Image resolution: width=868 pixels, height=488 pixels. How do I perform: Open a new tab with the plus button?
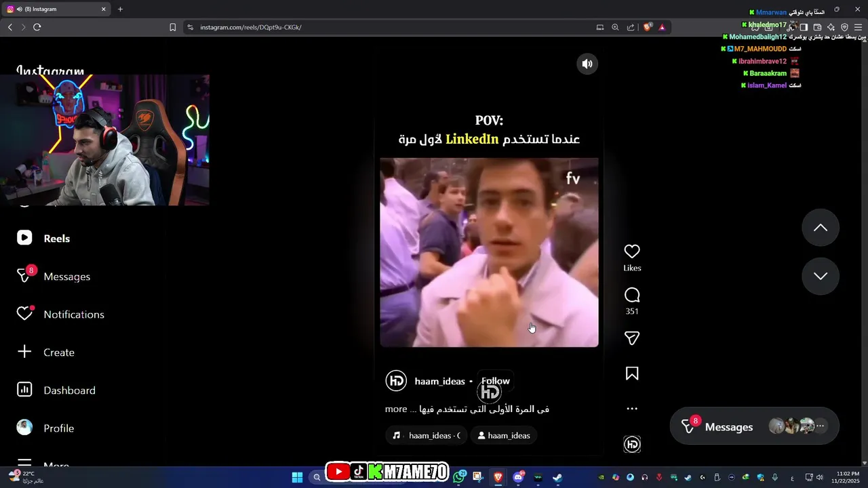point(120,9)
